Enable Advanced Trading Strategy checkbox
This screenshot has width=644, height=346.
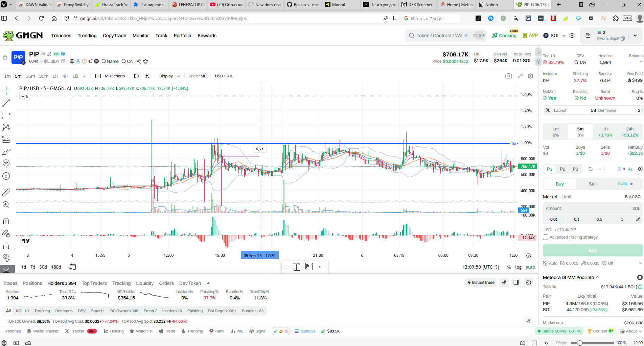pos(546,237)
